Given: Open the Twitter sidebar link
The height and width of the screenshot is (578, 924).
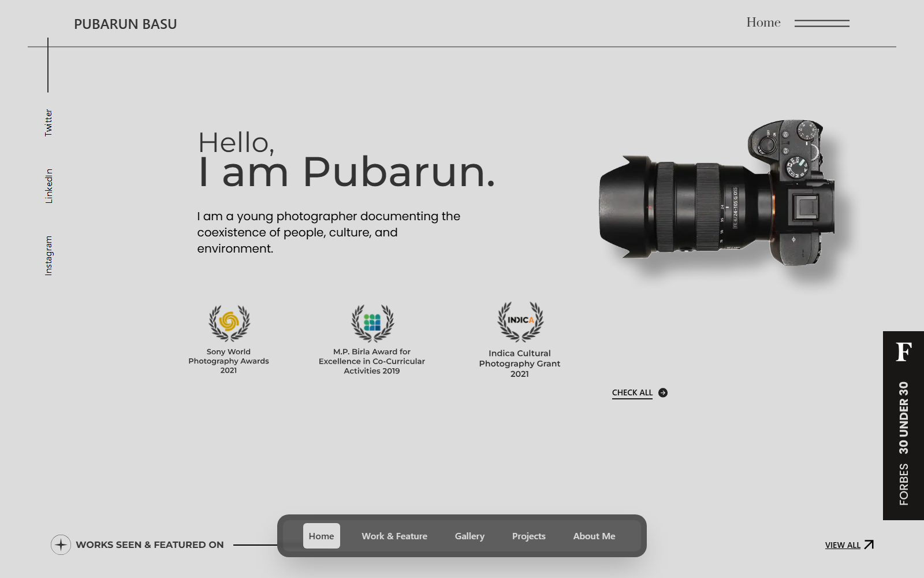Looking at the screenshot, I should [x=49, y=123].
